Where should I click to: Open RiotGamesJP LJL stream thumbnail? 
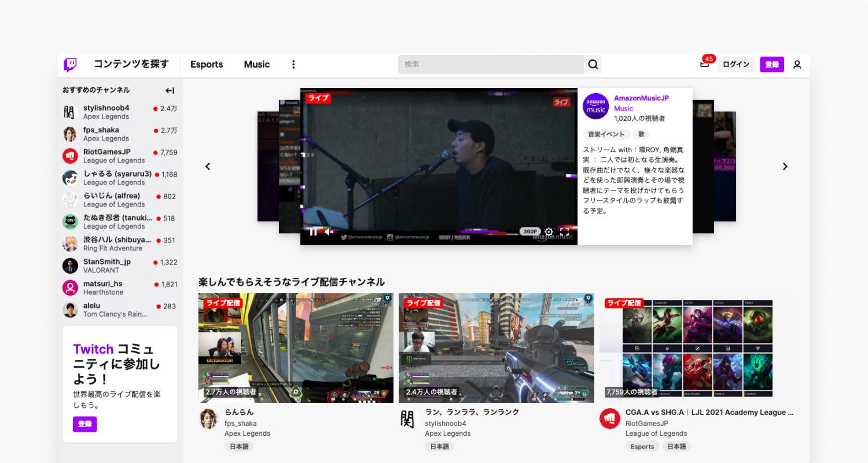click(697, 348)
